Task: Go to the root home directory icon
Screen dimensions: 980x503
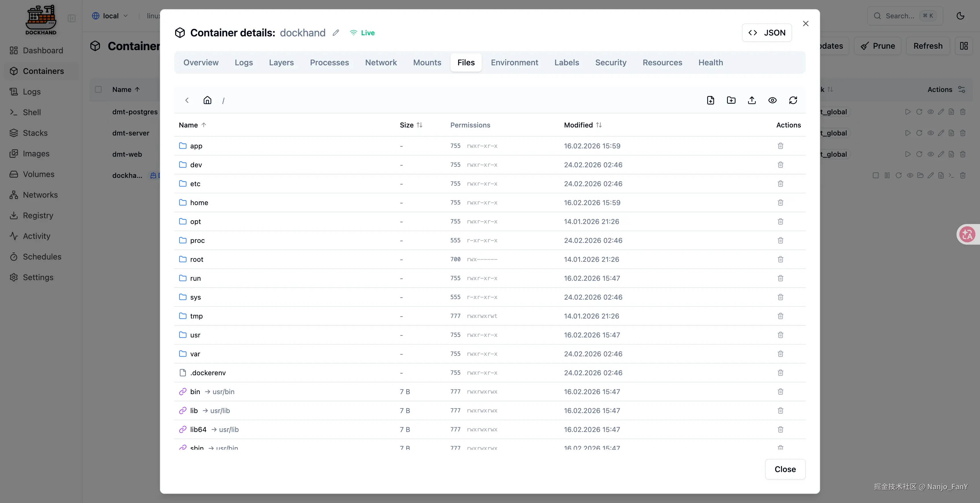Action: point(207,100)
